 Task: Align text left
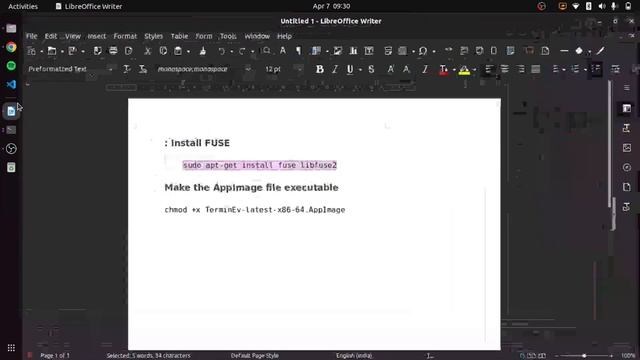[489, 69]
